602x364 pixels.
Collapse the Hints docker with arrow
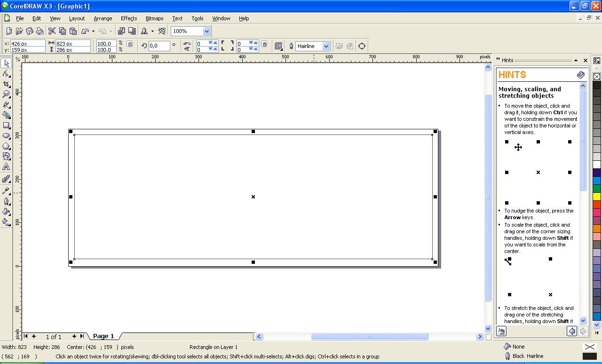tap(575, 60)
